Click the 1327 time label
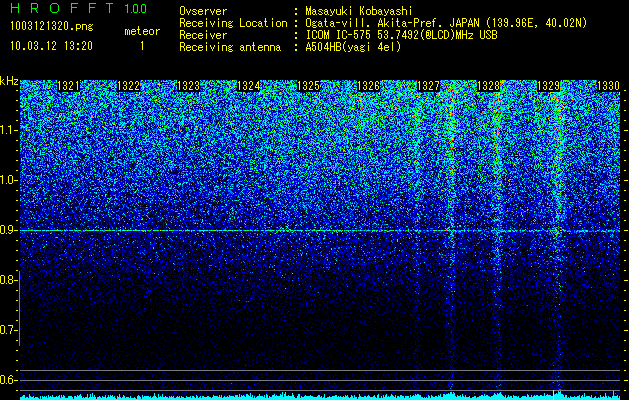Viewport: 629px width, 400px height. coord(428,86)
